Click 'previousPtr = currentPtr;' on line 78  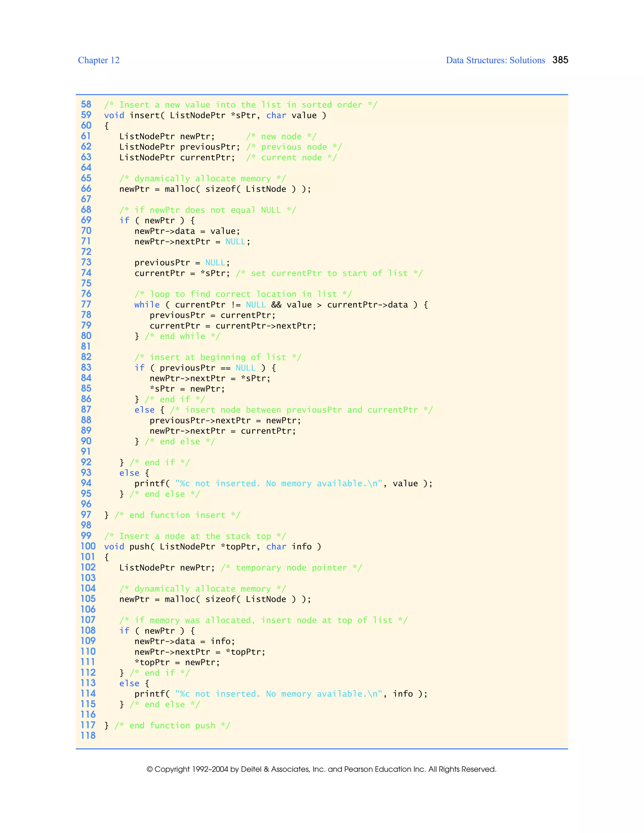(x=212, y=315)
